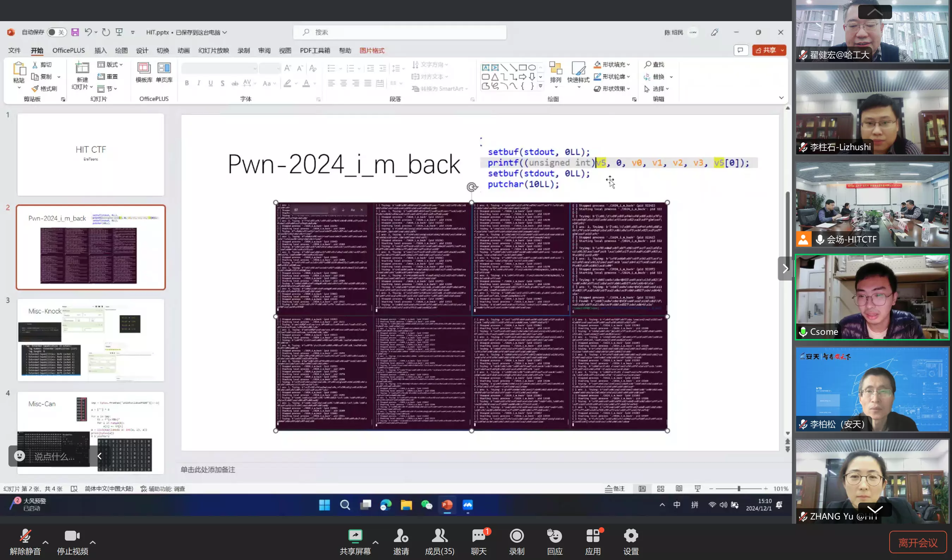The image size is (952, 560).
Task: Open PowerPoint from the Windows taskbar
Action: tap(447, 505)
